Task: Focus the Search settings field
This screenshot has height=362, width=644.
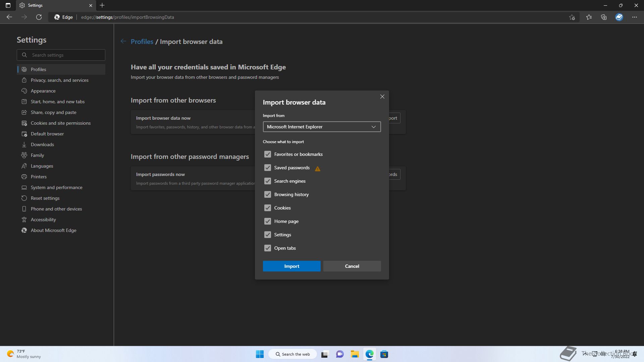Action: pos(61,55)
